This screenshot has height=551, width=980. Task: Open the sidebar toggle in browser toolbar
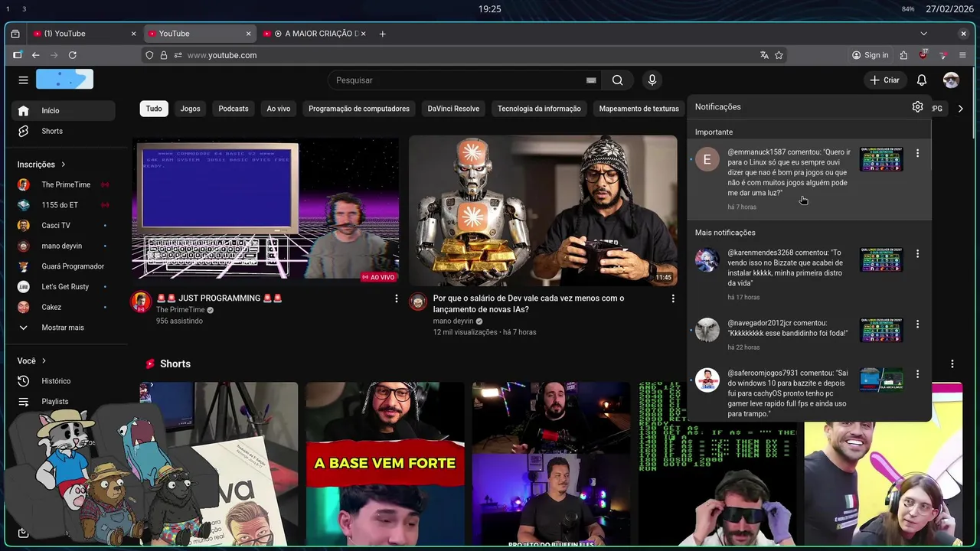[x=17, y=55]
